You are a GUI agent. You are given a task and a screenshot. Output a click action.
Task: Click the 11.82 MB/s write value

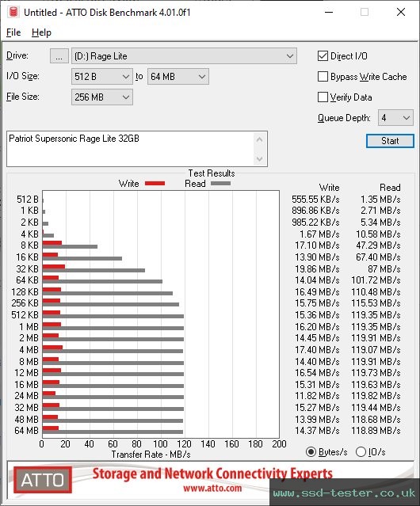pos(317,396)
